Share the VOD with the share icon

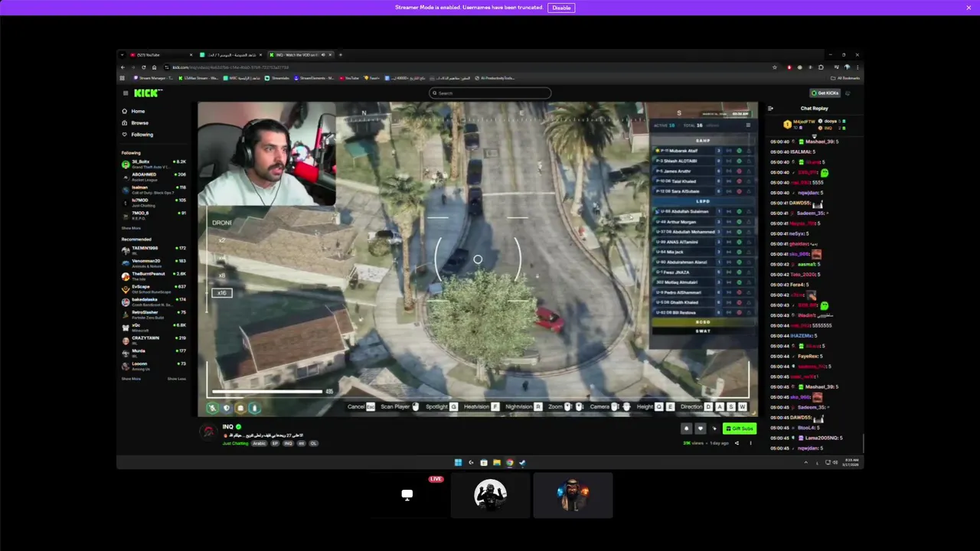737,443
